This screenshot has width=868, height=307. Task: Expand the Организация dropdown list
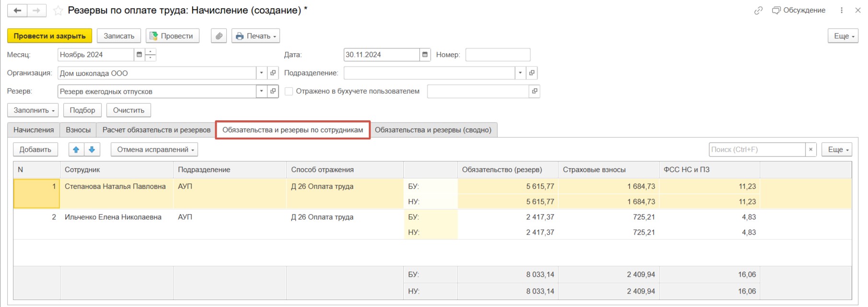click(261, 73)
